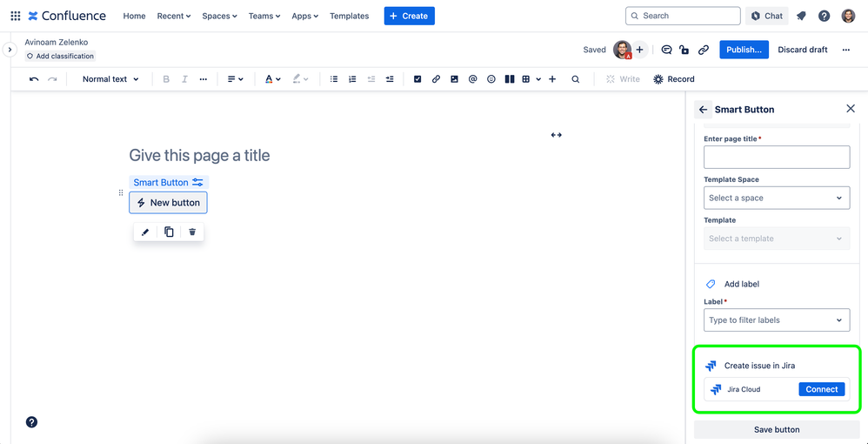
Task: Click Add classification tag
Action: [x=60, y=56]
